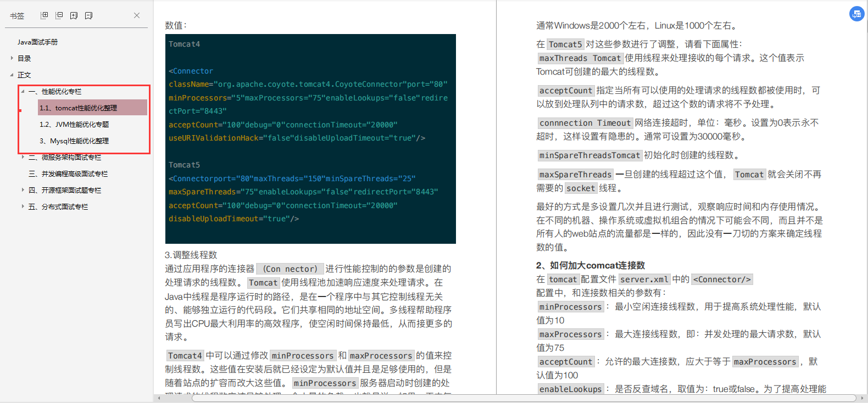Expand 四、开源框架面试题专栏 node
Image resolution: width=868 pixels, height=403 pixels.
(x=23, y=190)
